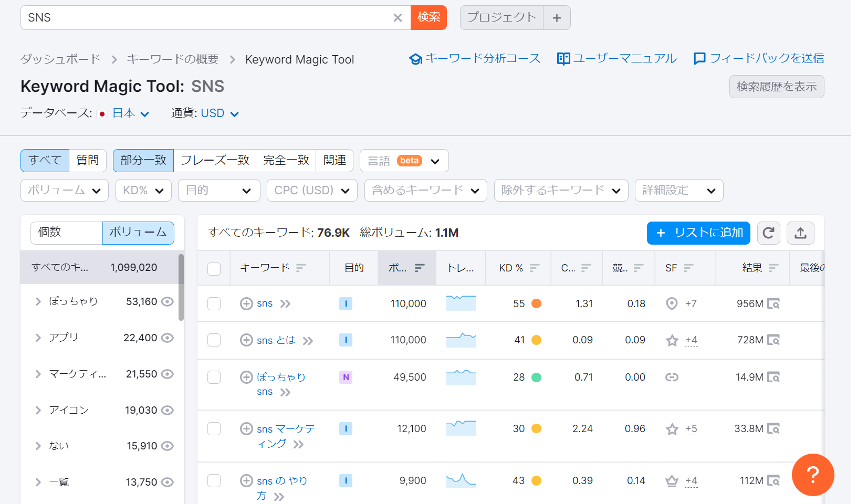Add 'sns マーケティング' keyword to list
857x504 pixels.
pyautogui.click(x=246, y=428)
